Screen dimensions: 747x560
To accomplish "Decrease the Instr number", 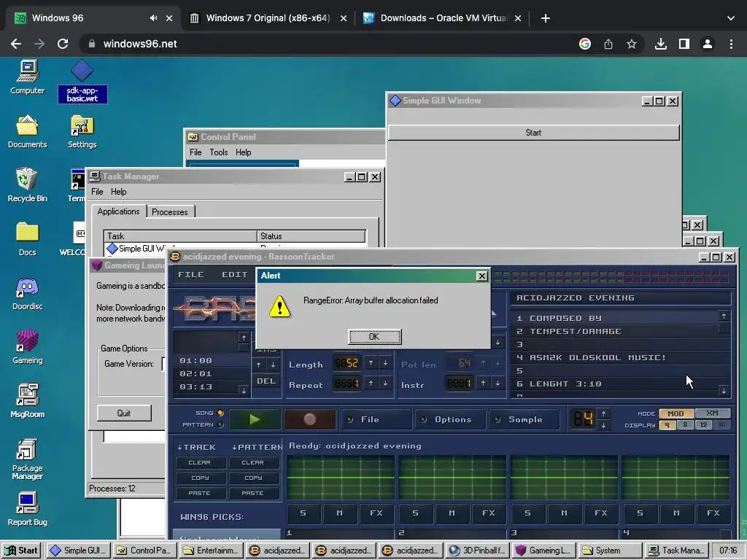I will [498, 383].
